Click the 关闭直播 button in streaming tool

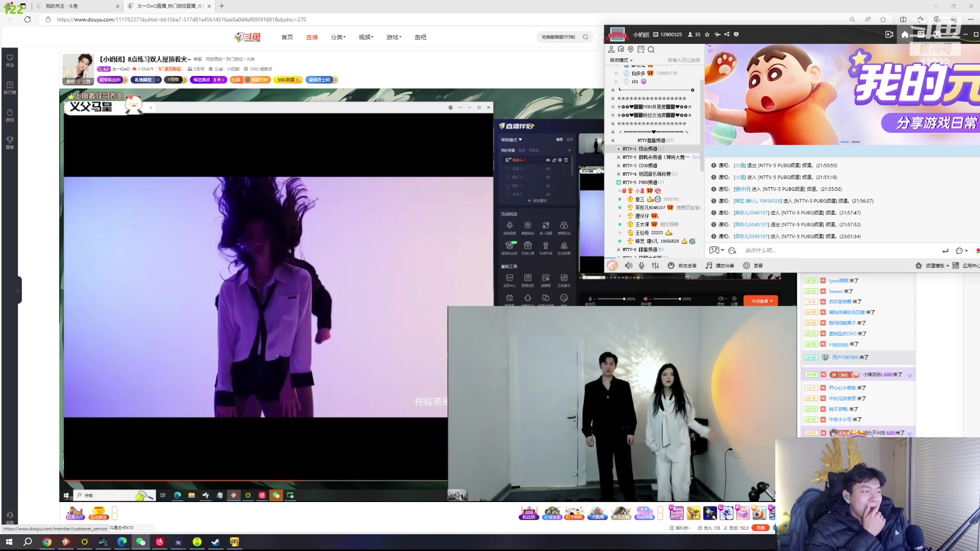tap(761, 301)
